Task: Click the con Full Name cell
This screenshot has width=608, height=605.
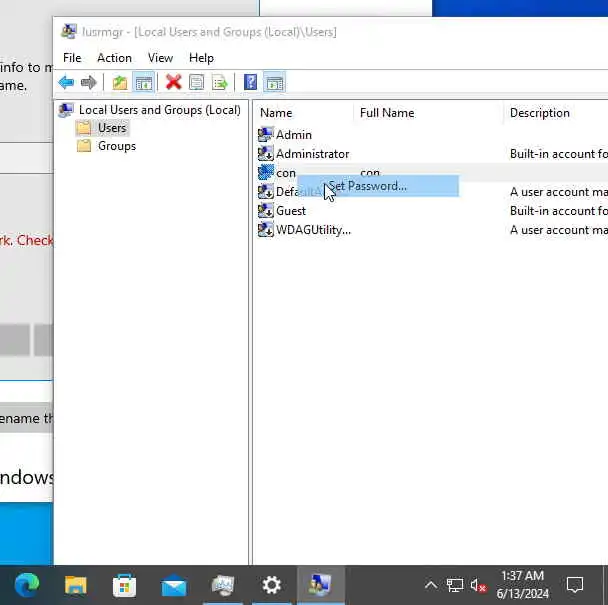Action: pyautogui.click(x=370, y=171)
